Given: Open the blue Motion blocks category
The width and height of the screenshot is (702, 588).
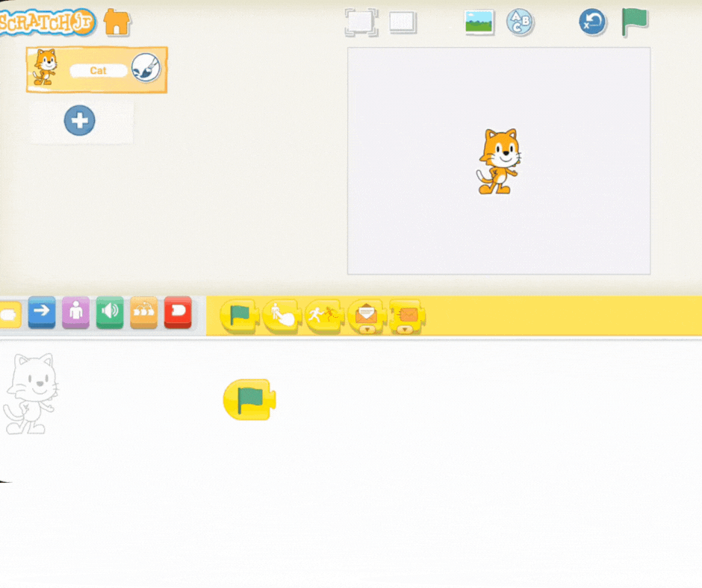Looking at the screenshot, I should point(42,313).
